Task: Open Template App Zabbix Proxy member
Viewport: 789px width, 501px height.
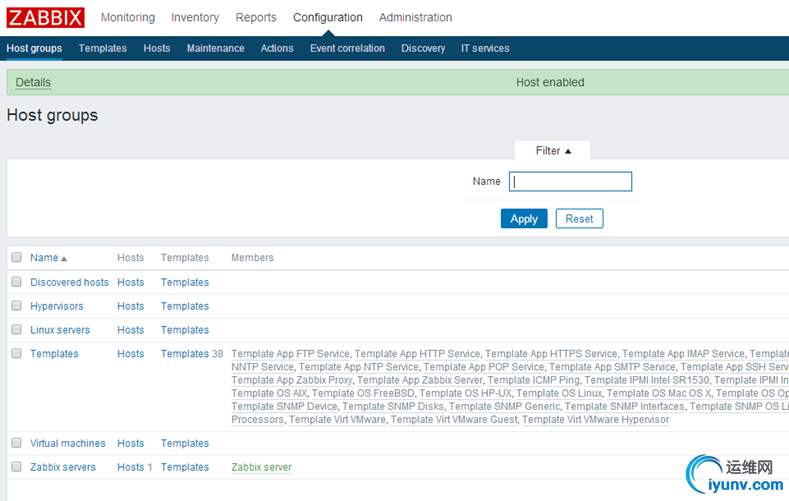Action: [292, 380]
